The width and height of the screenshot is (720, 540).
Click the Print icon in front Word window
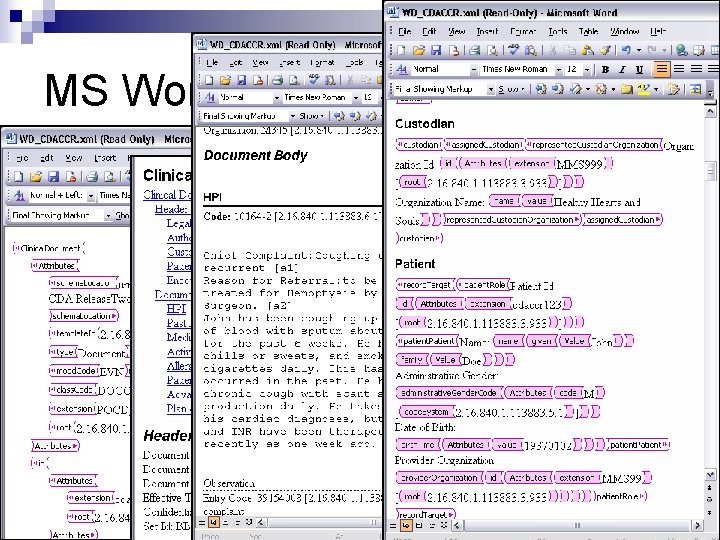pos(474,50)
